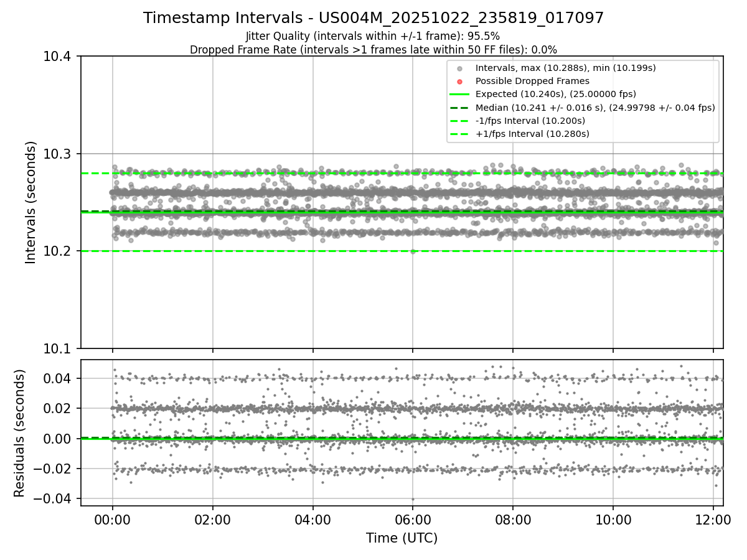Click the 02:00 time tick label
Viewport: 747px width, 560px height.
[212, 518]
